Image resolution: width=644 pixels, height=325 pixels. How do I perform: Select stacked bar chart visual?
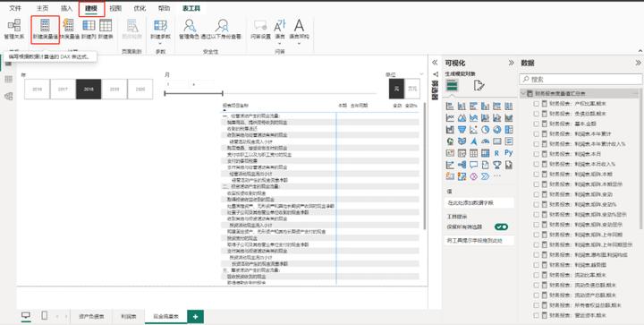(x=450, y=107)
